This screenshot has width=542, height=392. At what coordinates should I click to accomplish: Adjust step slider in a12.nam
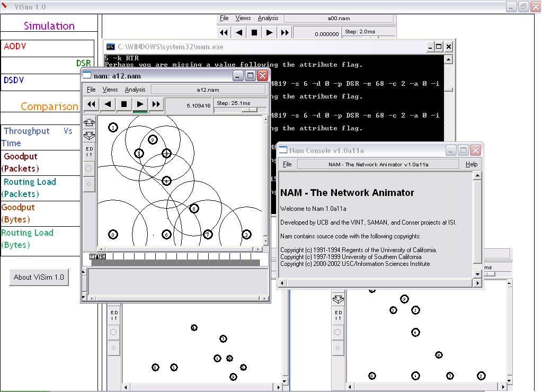250,110
